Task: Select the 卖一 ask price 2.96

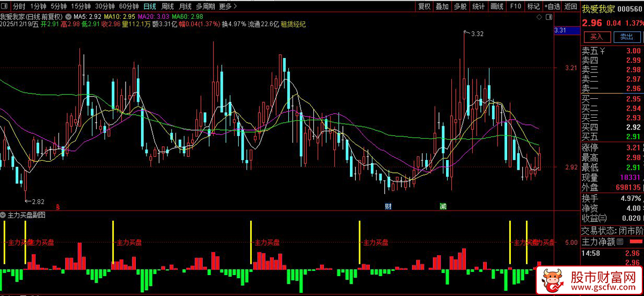Action: coord(633,89)
